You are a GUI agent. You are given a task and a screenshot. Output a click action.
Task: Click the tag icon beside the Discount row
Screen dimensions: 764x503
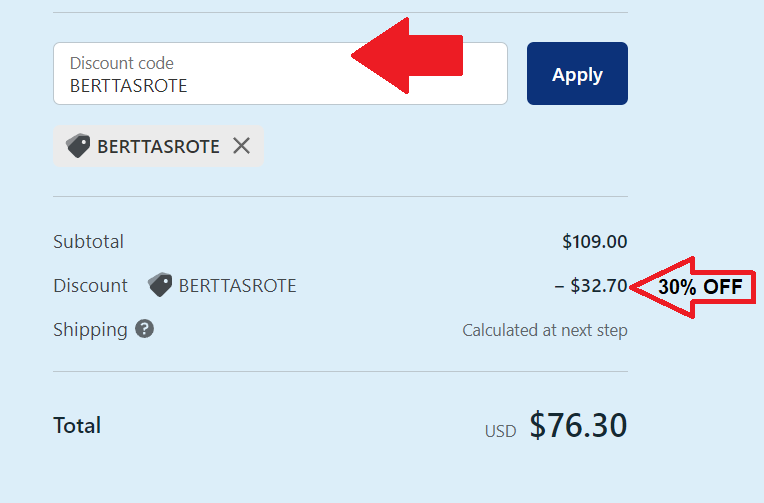(160, 285)
